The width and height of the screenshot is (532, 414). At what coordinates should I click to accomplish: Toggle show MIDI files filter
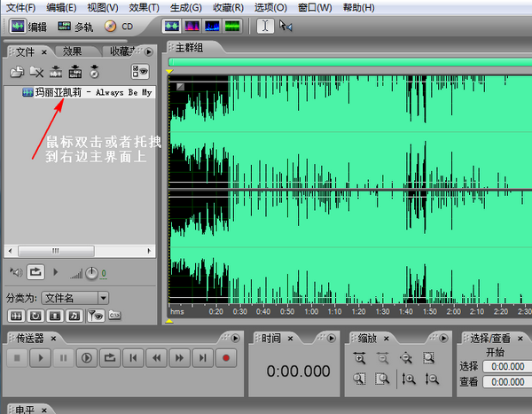pos(74,316)
